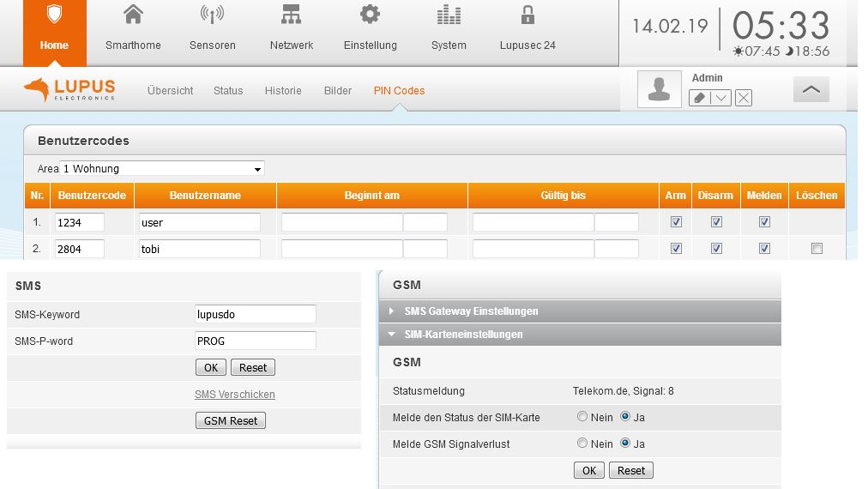Open the Einstellung gear icon

point(370,15)
